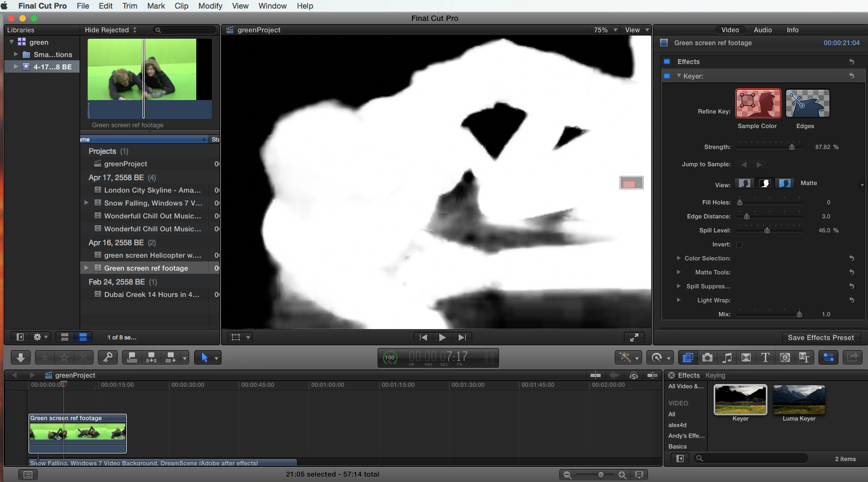Go to the previous edit point
The height and width of the screenshot is (482, 868).
click(423, 337)
